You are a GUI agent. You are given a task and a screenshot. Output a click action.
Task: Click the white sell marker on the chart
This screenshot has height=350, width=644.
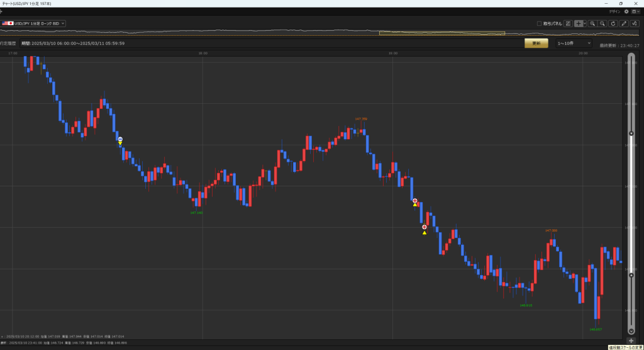pos(120,139)
